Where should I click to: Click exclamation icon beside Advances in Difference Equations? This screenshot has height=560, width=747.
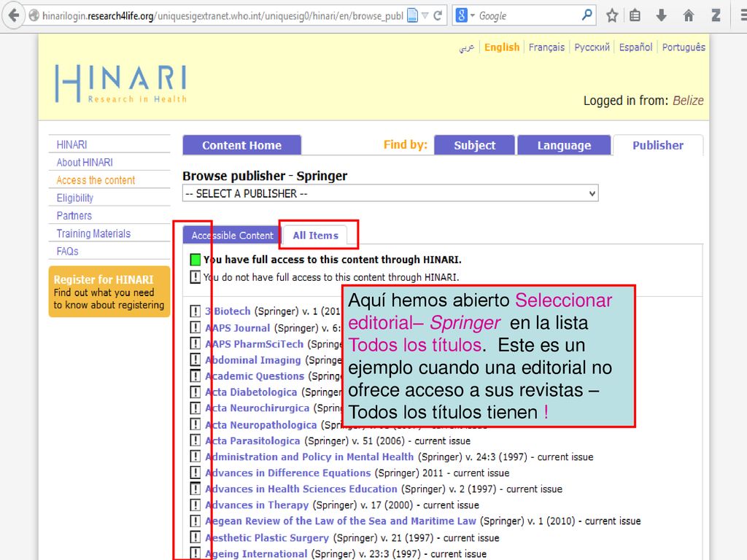click(195, 472)
